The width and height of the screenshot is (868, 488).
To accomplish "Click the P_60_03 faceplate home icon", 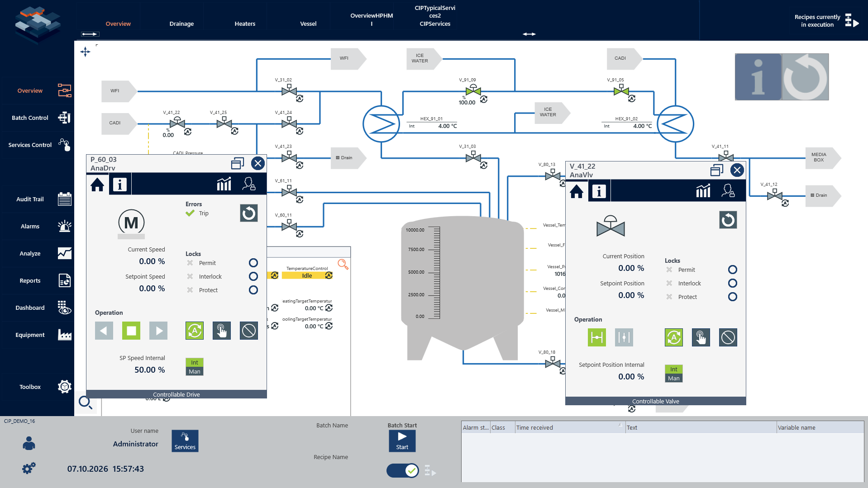I will 97,184.
